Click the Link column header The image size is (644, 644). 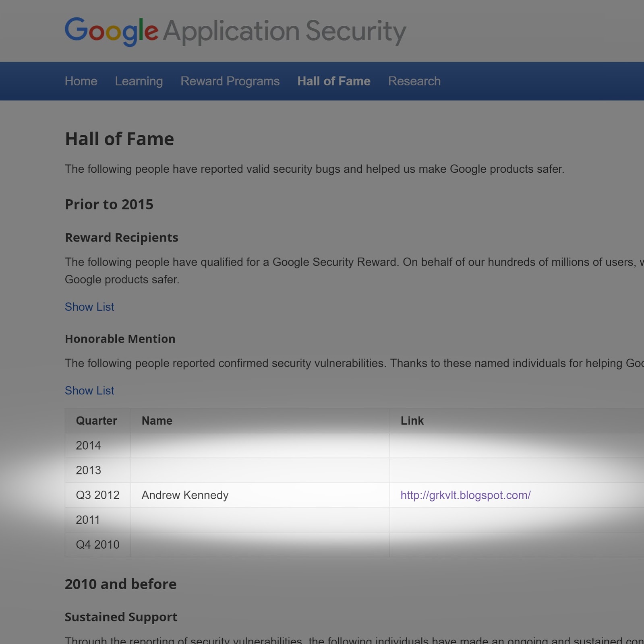(x=517, y=421)
